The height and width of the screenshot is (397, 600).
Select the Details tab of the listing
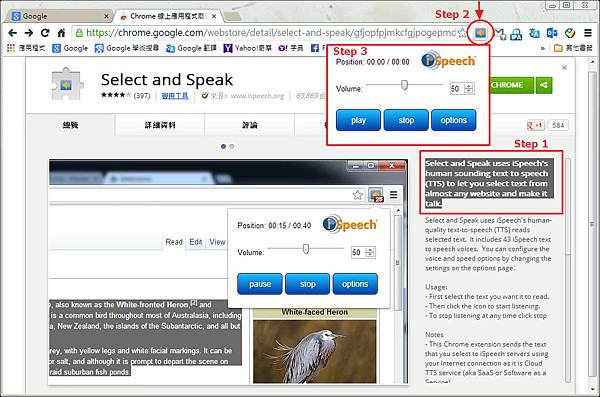[160, 125]
